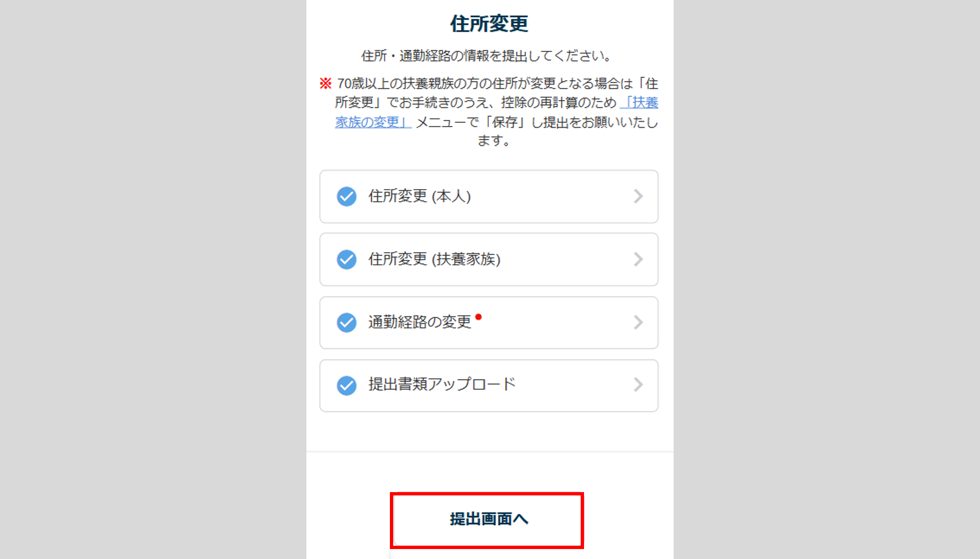Image resolution: width=980 pixels, height=559 pixels.
Task: Click the checkmark icon beside 提出書類アップロード
Action: (347, 385)
